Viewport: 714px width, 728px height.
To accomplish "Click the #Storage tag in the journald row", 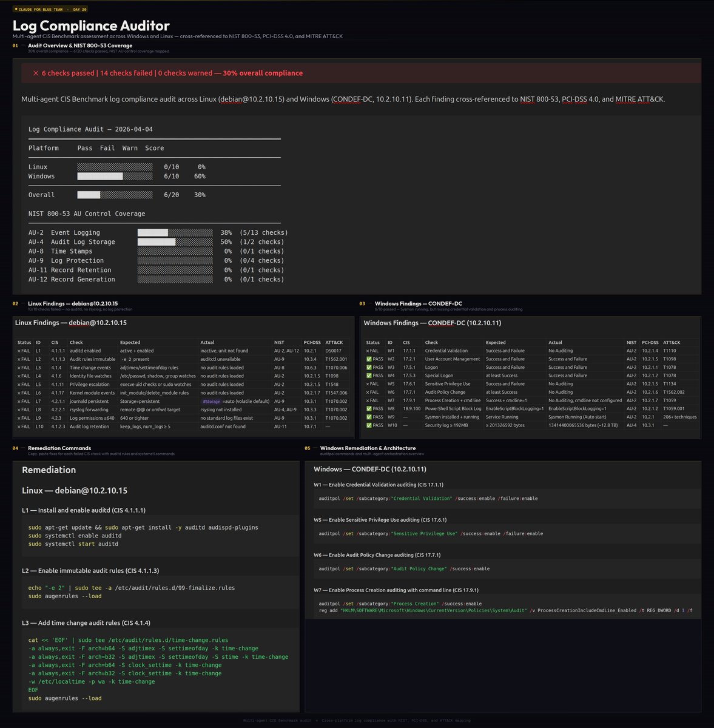I will point(211,401).
